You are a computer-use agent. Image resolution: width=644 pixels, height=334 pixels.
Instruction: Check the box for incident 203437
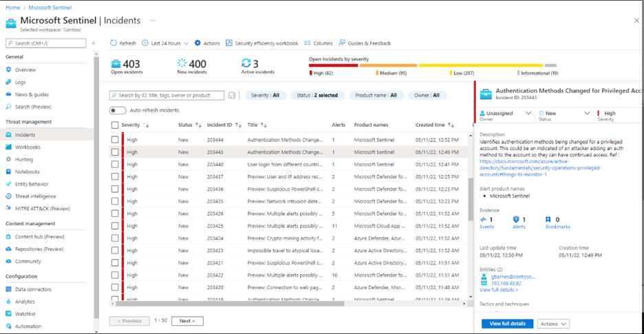115,177
